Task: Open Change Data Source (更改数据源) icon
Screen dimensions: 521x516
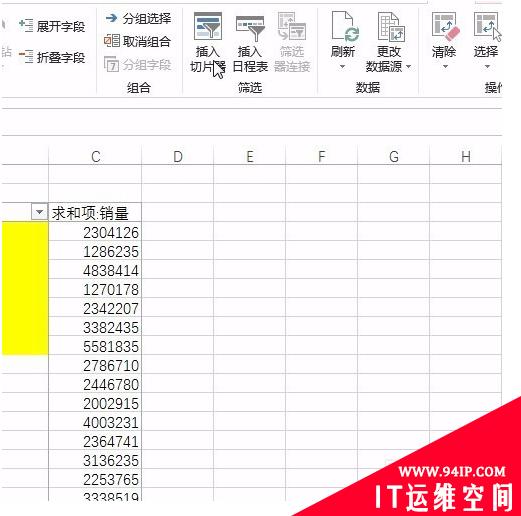Action: click(391, 26)
